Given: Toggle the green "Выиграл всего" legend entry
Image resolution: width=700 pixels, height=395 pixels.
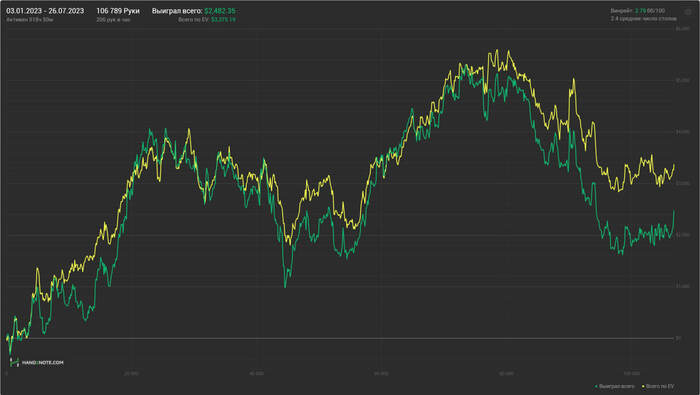Looking at the screenshot, I should point(614,387).
